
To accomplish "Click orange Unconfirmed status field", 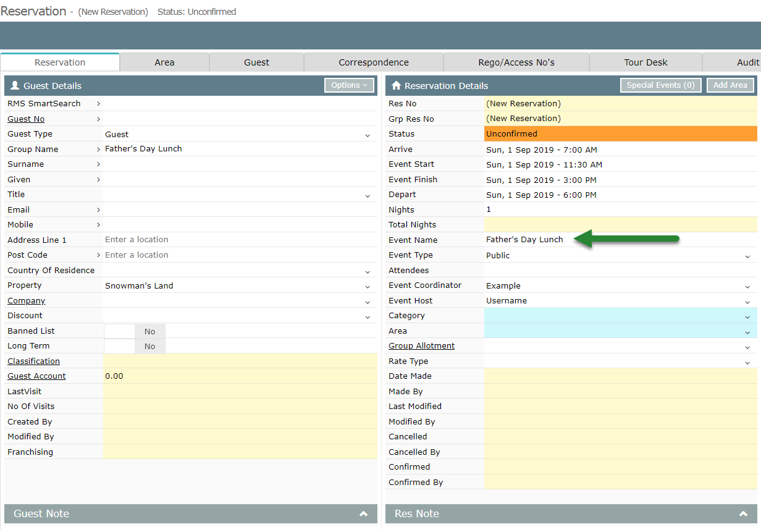I will click(x=621, y=134).
